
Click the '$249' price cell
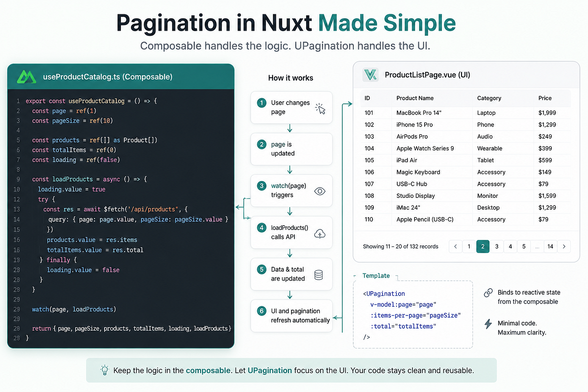pos(545,137)
